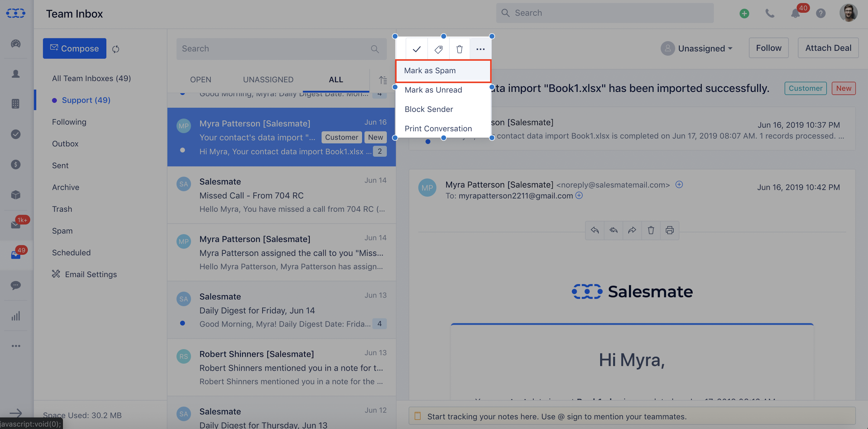Click the magnifier in inbox search
868x429 pixels.
[x=375, y=49]
